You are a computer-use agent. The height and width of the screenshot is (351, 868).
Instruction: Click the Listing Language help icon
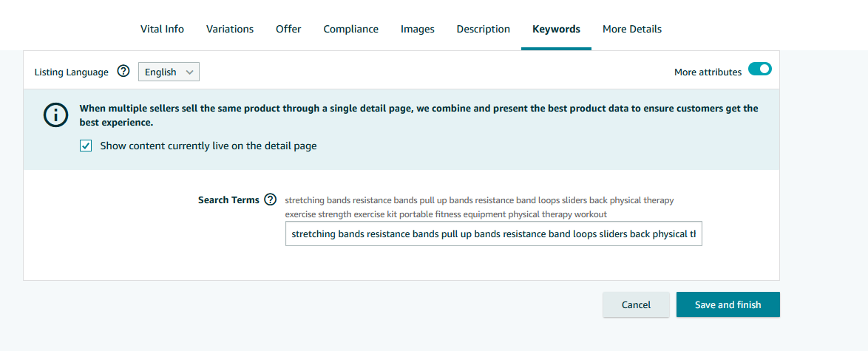[x=123, y=72]
